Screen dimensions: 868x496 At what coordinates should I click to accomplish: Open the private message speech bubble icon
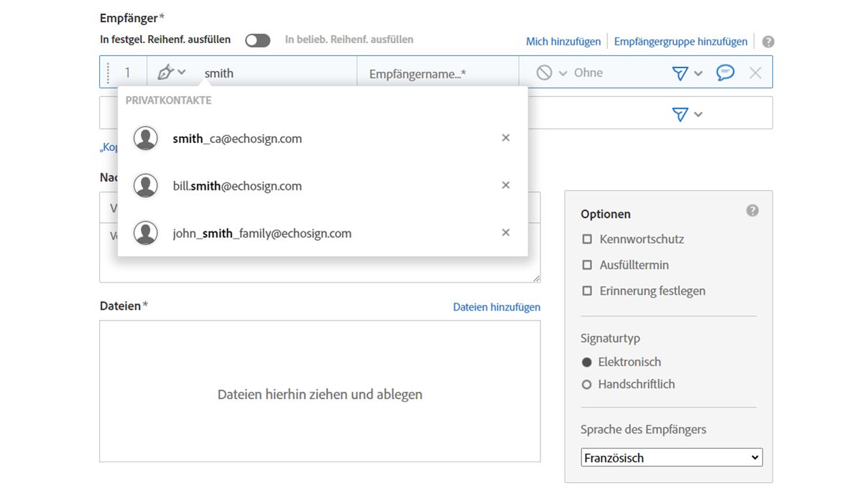[725, 73]
